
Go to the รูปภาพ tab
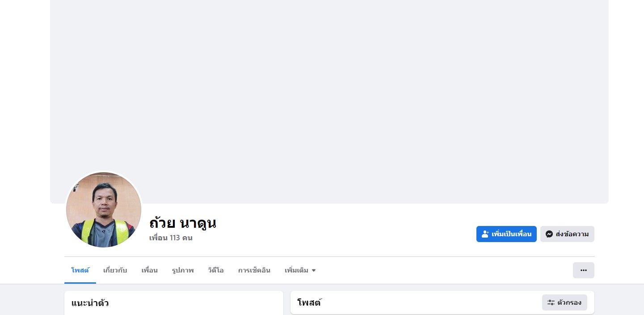(182, 270)
